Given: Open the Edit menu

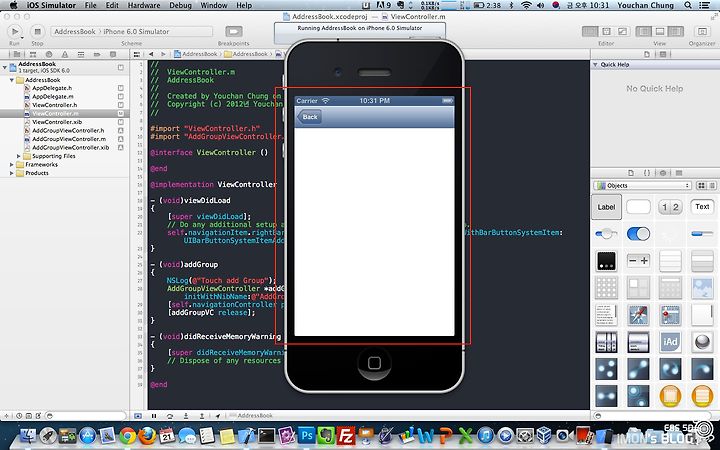Looking at the screenshot, I should (112, 6).
